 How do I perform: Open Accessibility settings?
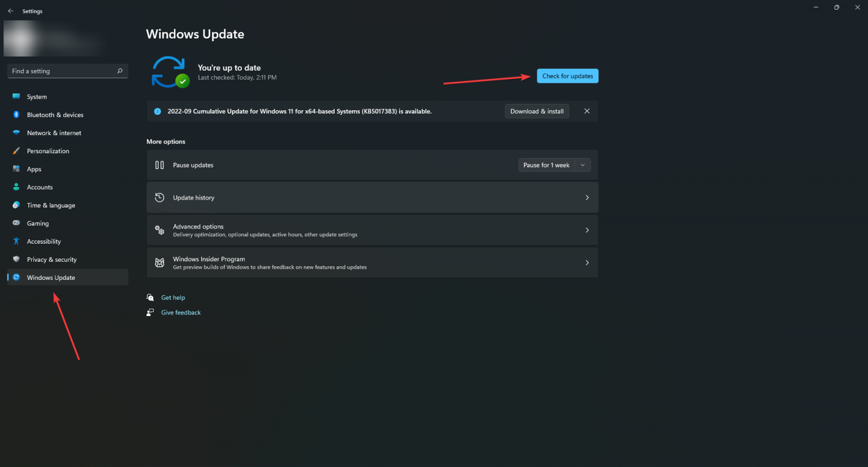[x=68, y=241]
